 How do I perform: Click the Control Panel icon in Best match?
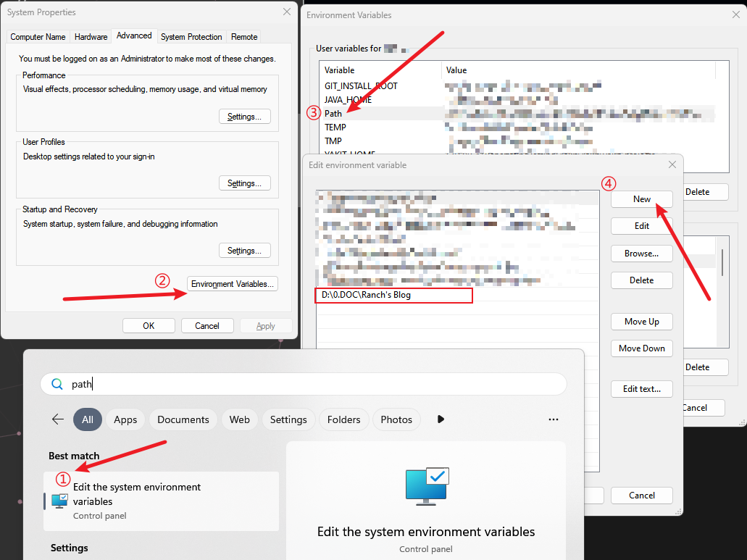(x=60, y=500)
